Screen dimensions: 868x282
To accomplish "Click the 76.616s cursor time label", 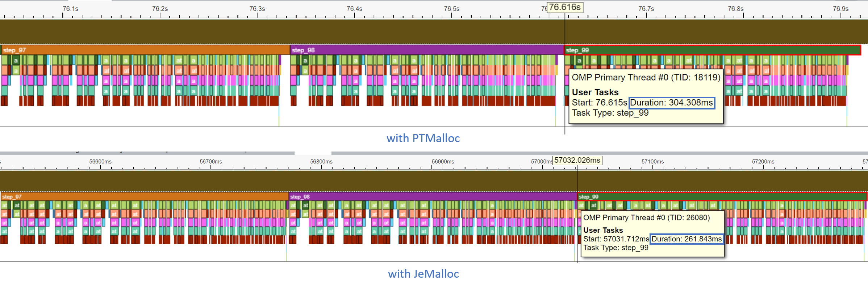I will coord(565,7).
